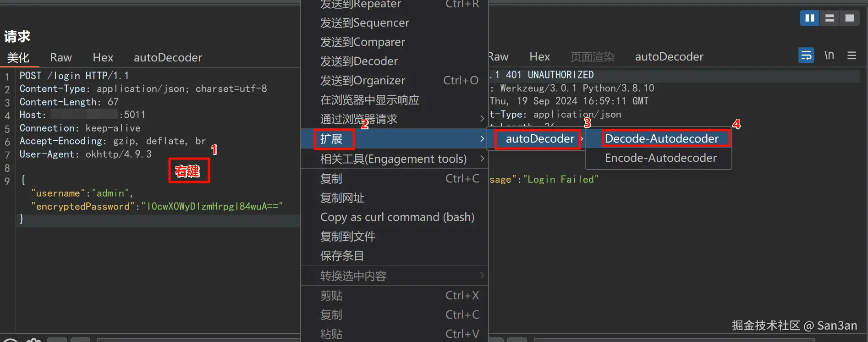868x342 pixels.
Task: Open the request Hex tab
Action: [x=103, y=57]
